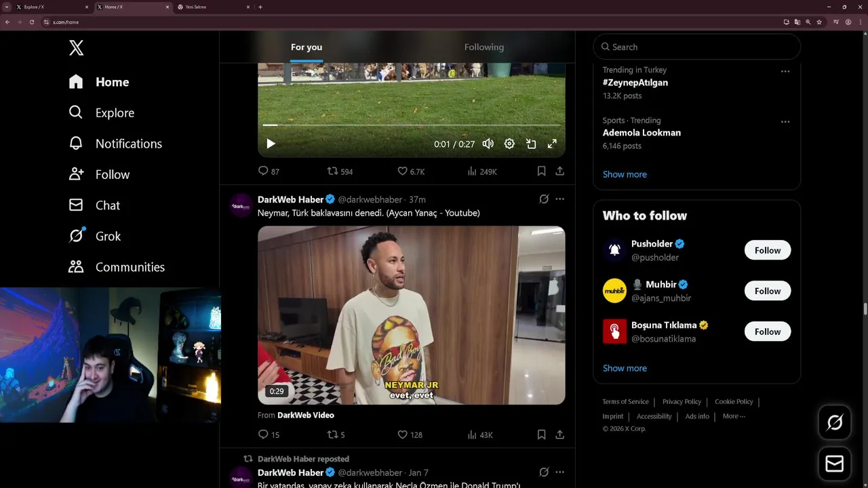Open more options on the Jan 7 post
Viewport: 868px width, 488px height.
click(559, 472)
